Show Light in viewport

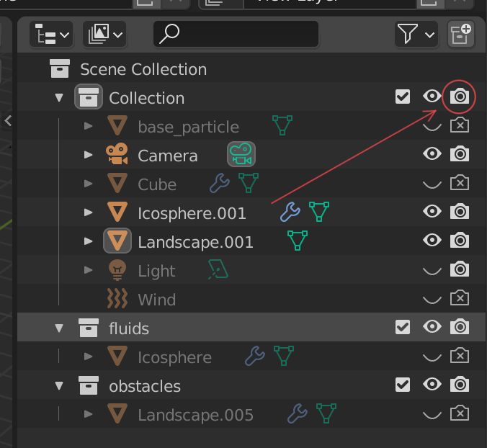coord(432,271)
